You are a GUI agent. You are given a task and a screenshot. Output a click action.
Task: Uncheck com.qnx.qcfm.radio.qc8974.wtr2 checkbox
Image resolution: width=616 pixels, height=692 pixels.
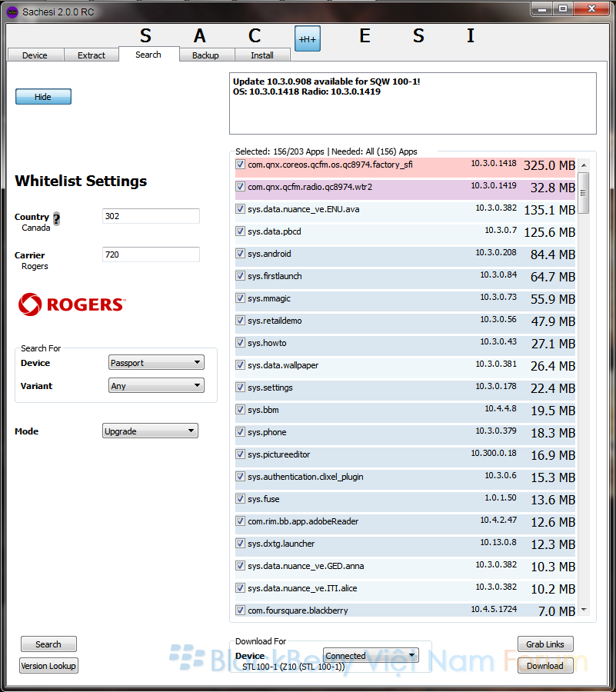240,187
